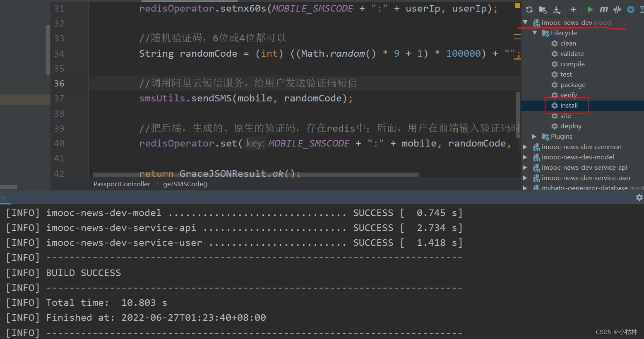Click PassportController in the breadcrumb bar
The height and width of the screenshot is (339, 644).
click(x=122, y=184)
